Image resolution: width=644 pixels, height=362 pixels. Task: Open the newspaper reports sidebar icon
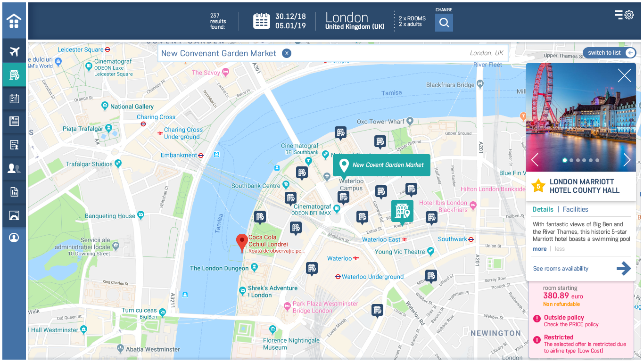tap(14, 122)
